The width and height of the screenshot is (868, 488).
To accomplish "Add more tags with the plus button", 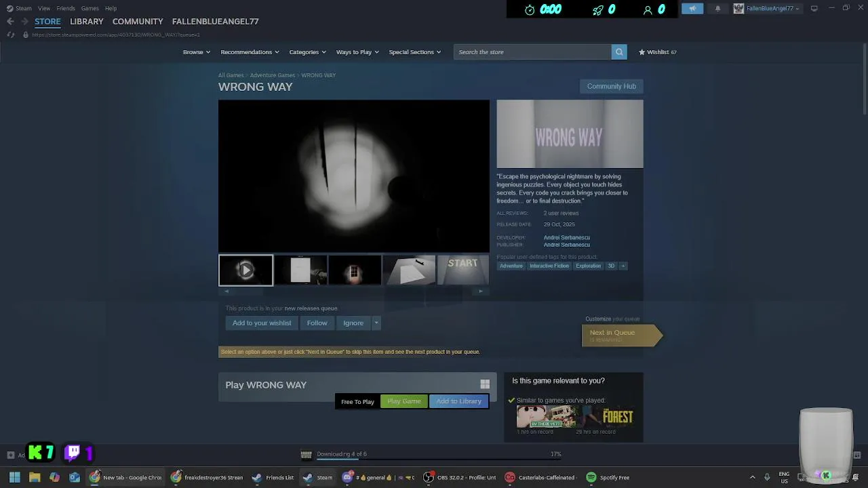I will click(623, 266).
